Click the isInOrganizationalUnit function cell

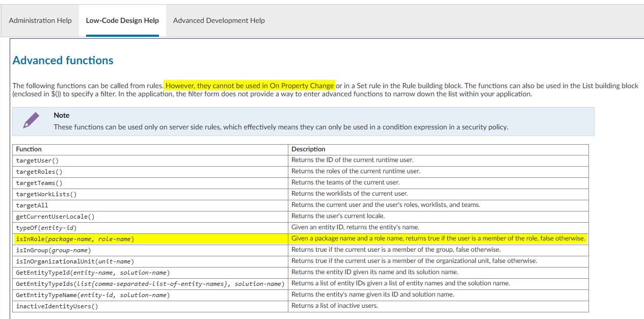click(75, 261)
